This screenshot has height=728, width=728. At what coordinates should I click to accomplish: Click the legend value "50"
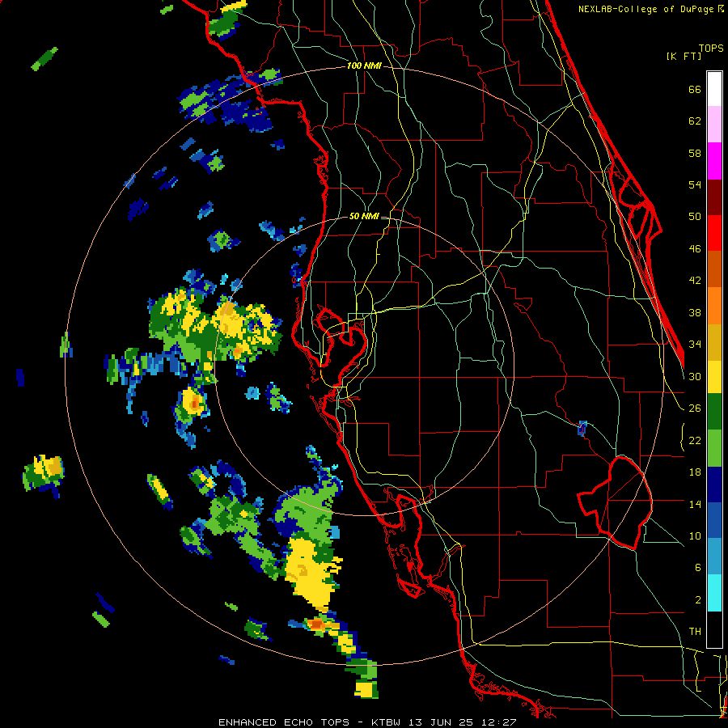click(695, 216)
